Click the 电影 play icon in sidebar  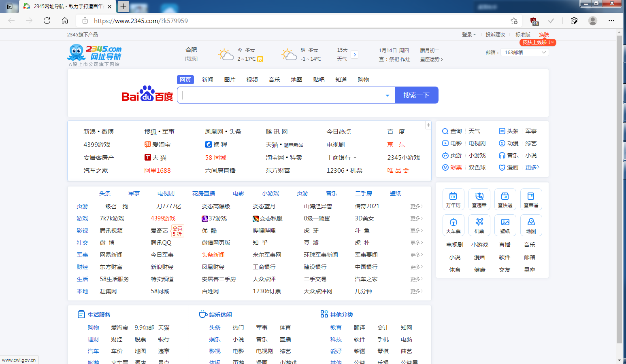[x=445, y=143]
